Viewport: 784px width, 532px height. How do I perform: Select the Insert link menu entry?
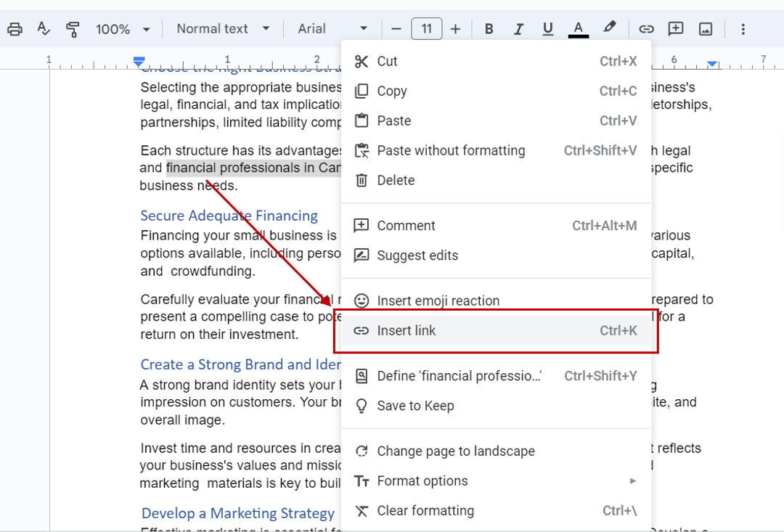click(406, 330)
